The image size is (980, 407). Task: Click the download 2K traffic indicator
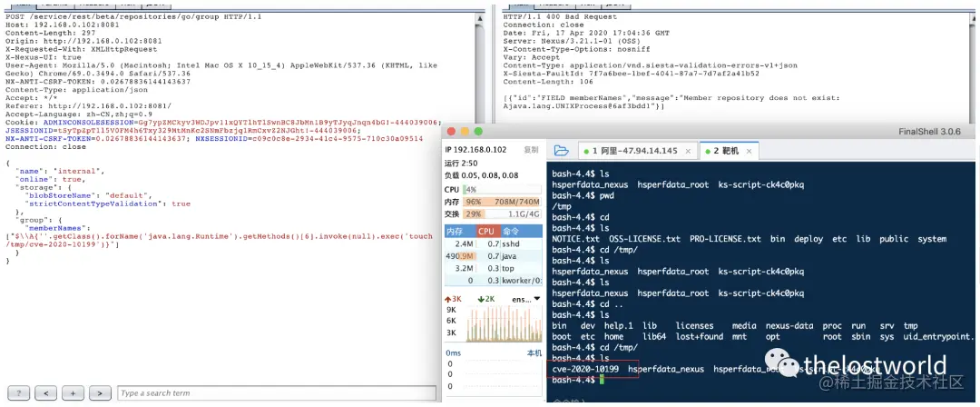(485, 299)
